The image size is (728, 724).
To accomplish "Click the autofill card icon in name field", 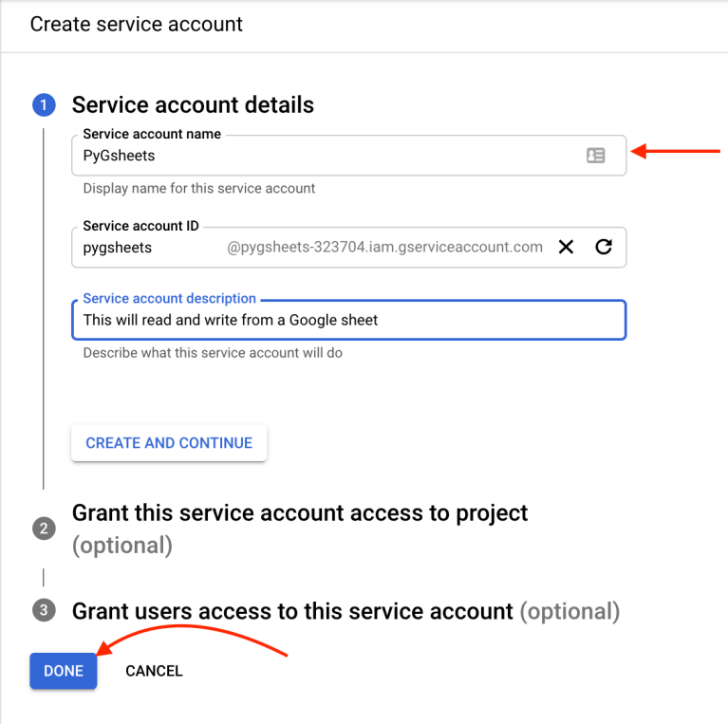I will coord(595,156).
